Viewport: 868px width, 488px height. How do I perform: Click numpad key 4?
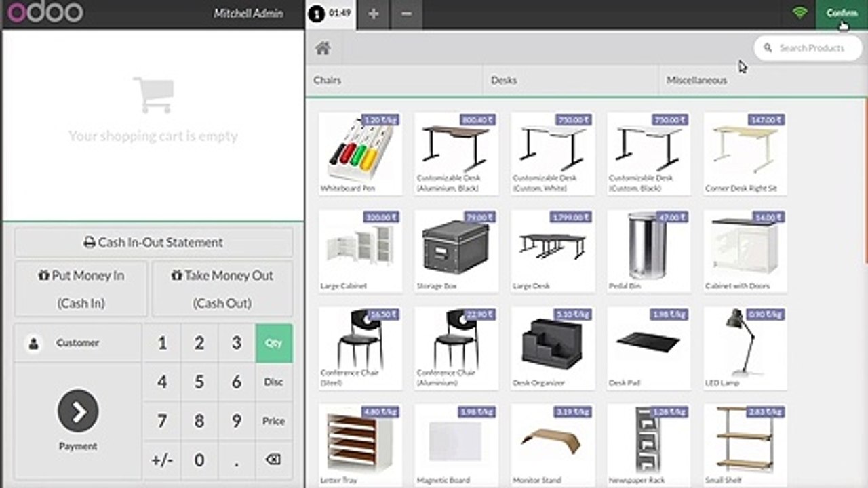tap(162, 382)
